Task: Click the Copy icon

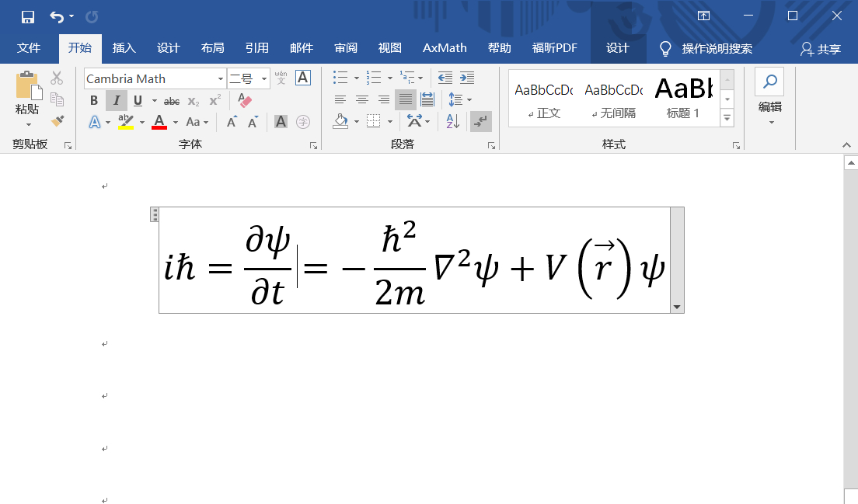Action: 57,99
